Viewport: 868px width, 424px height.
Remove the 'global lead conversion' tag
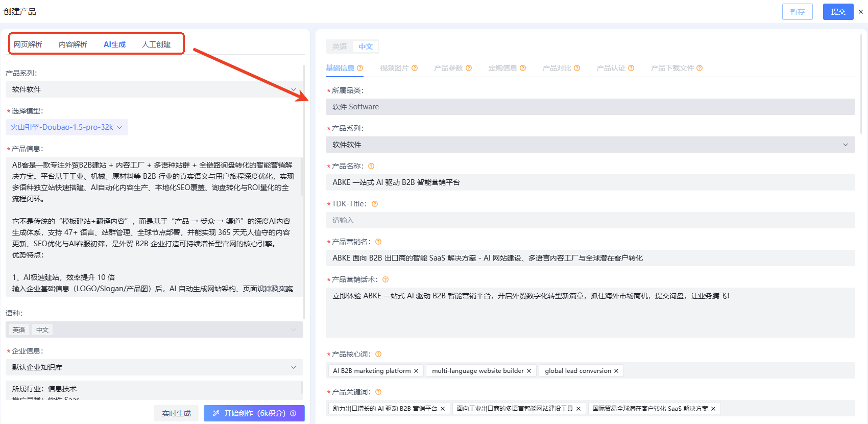616,371
